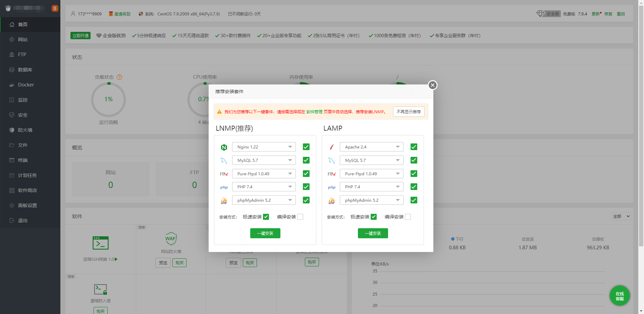This screenshot has height=314, width=644.
Task: Uncheck PHP 7.4 in the LAMP column
Action: (414, 187)
